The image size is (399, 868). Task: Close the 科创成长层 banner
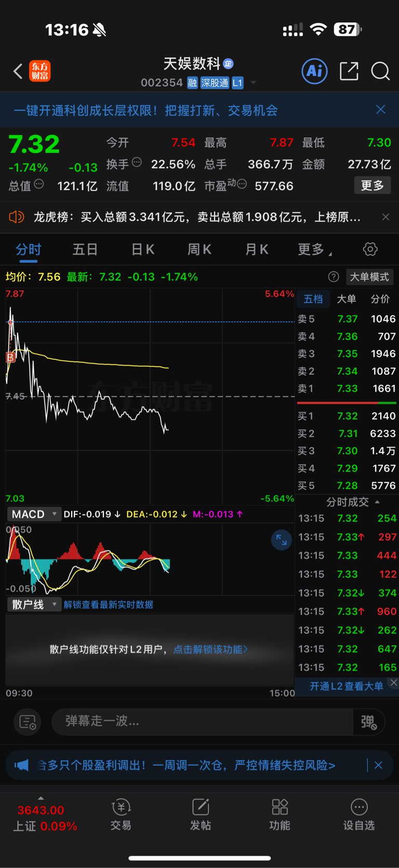click(381, 109)
